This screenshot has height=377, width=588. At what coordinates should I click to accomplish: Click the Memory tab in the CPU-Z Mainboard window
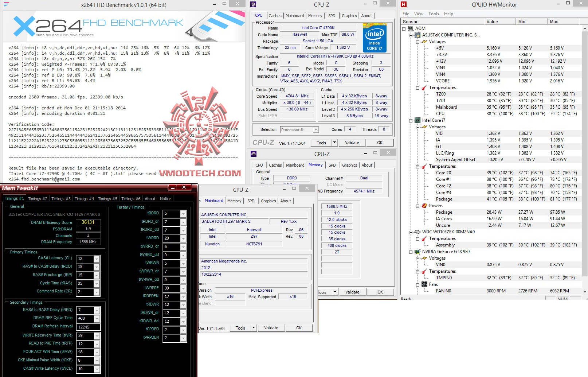coord(234,201)
